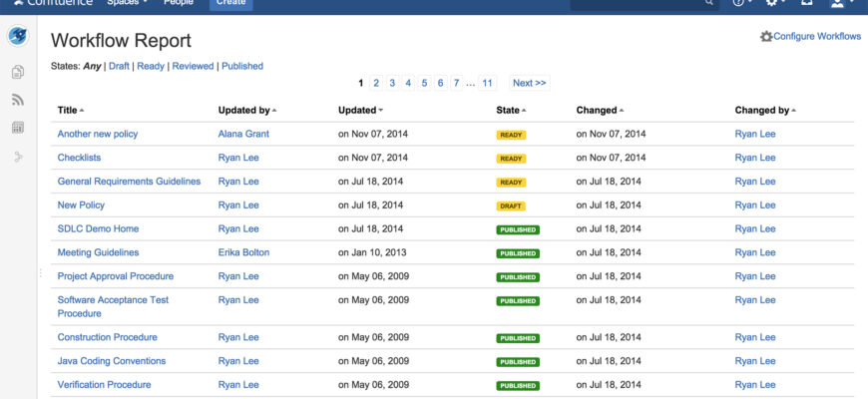The image size is (868, 399).
Task: Filter states by Draft
Action: click(x=119, y=66)
